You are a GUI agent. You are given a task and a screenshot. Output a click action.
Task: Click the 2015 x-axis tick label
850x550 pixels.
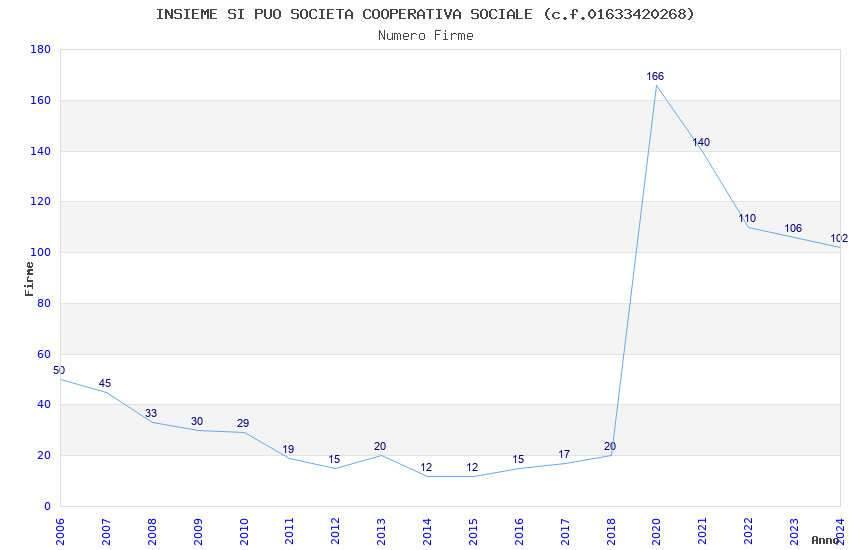(x=473, y=531)
